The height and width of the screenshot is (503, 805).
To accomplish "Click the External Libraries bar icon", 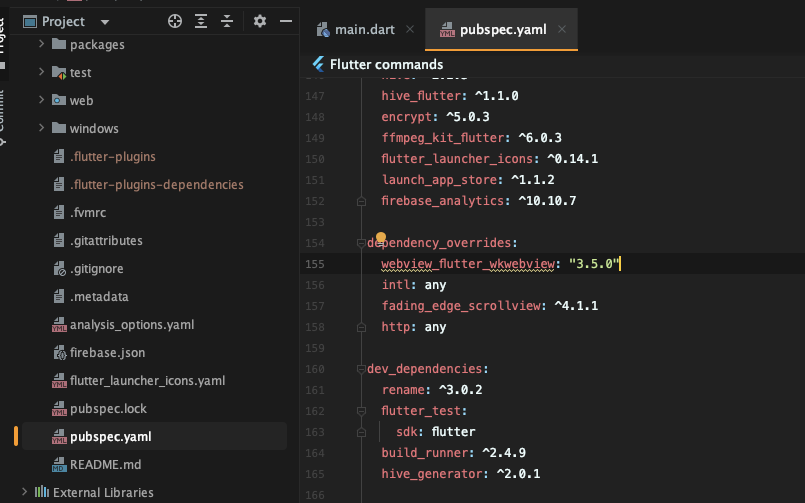I will (42, 492).
